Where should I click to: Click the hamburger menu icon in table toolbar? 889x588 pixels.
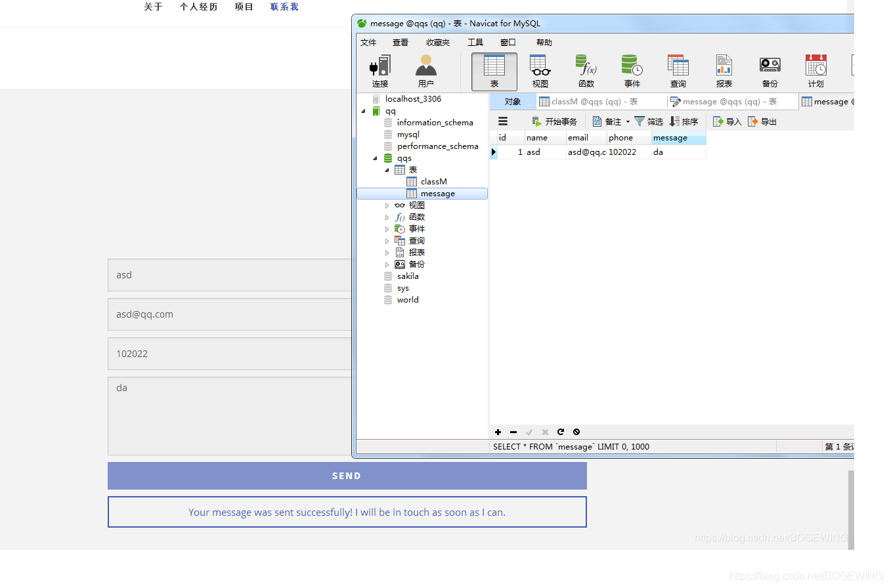[503, 121]
